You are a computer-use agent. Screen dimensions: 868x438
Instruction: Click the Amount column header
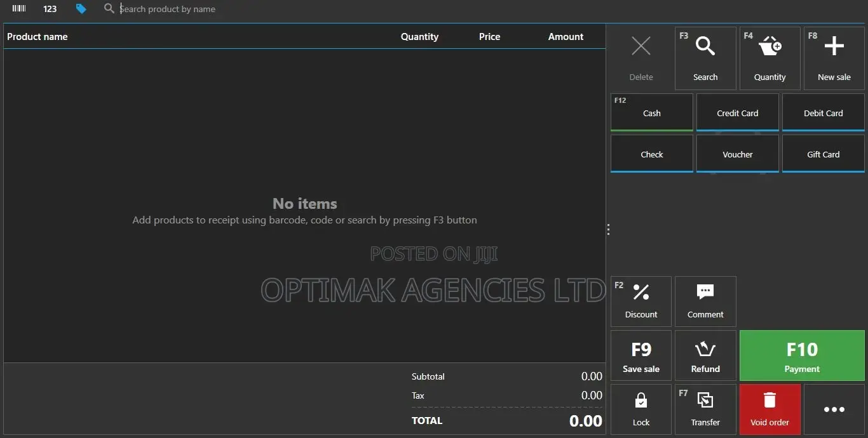(566, 37)
